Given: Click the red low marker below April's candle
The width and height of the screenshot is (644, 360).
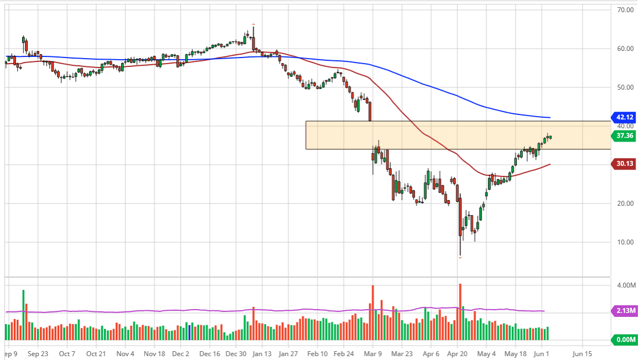Looking at the screenshot, I should tap(460, 257).
